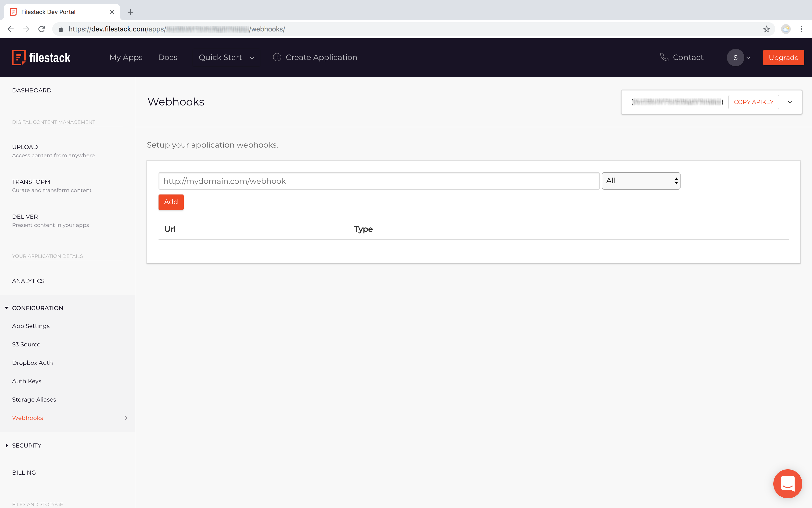812x508 pixels.
Task: Click the browser forward arrow
Action: pyautogui.click(x=26, y=29)
